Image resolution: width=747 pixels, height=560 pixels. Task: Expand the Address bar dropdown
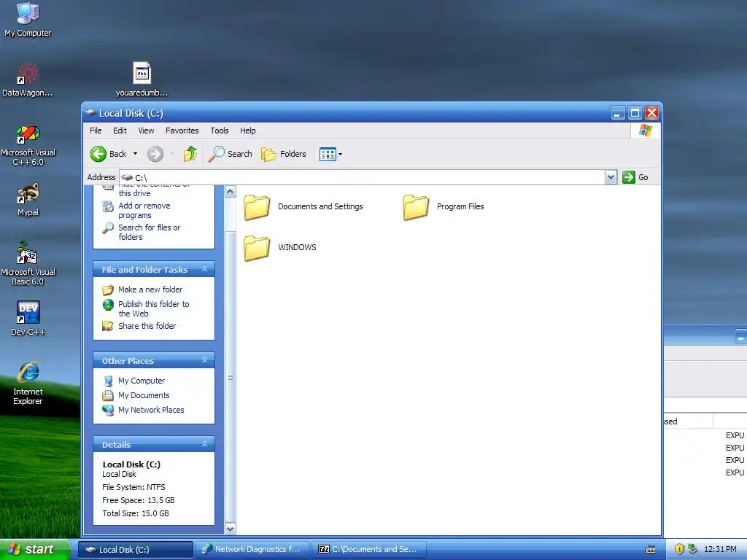tap(611, 178)
